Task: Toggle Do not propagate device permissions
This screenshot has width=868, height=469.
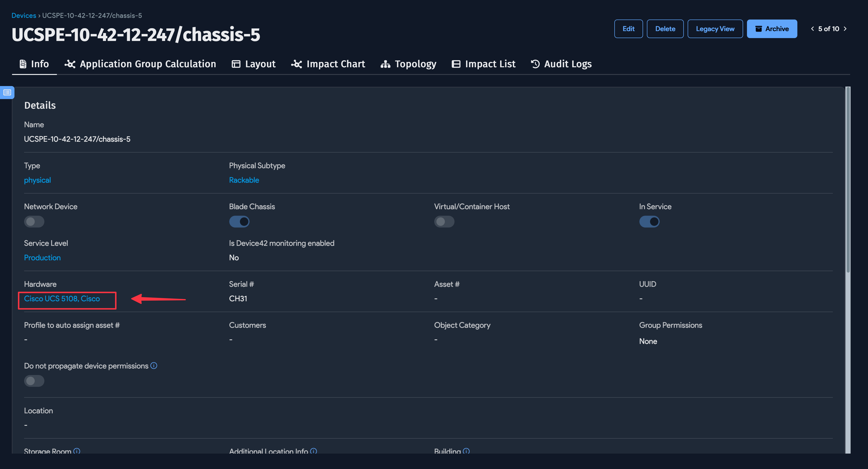Action: point(34,381)
